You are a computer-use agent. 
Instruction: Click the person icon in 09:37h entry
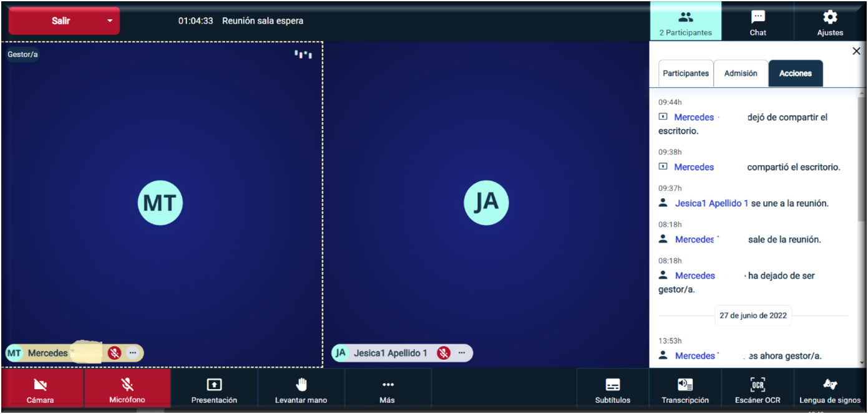(663, 203)
